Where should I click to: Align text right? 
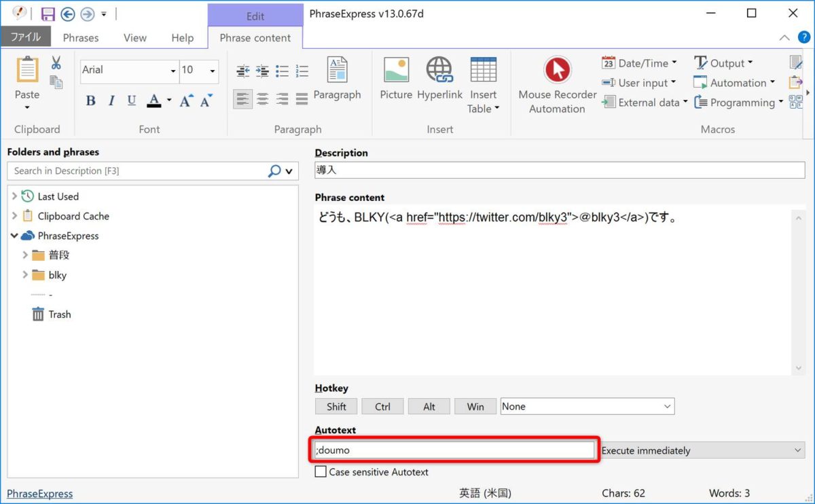[282, 100]
